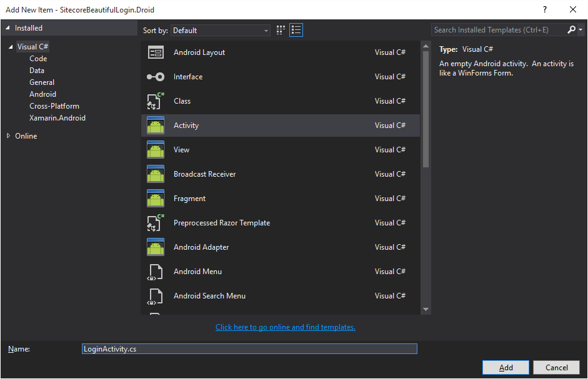
Task: Select the Android Layout template icon
Action: click(156, 52)
